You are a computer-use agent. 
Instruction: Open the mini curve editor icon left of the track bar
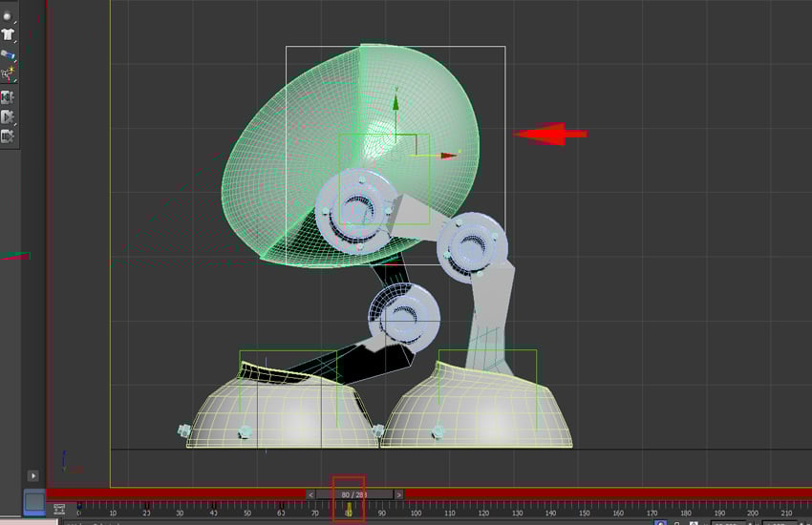[x=59, y=509]
